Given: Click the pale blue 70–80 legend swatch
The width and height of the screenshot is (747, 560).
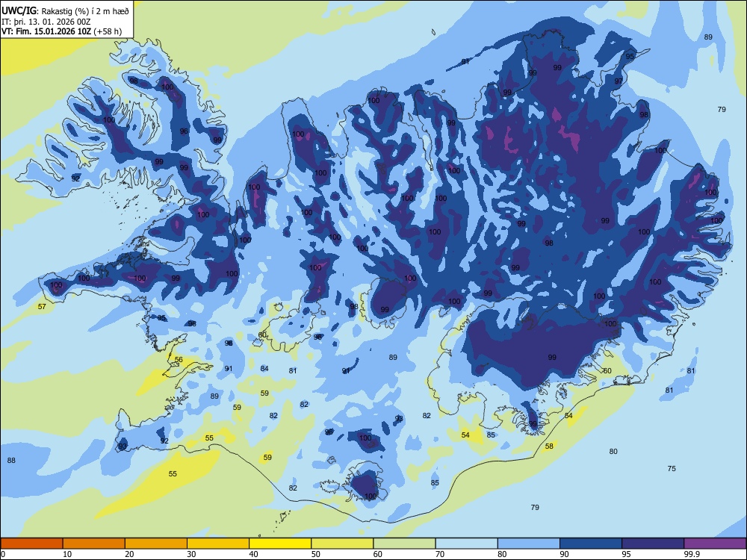Looking at the screenshot, I should (x=466, y=544).
